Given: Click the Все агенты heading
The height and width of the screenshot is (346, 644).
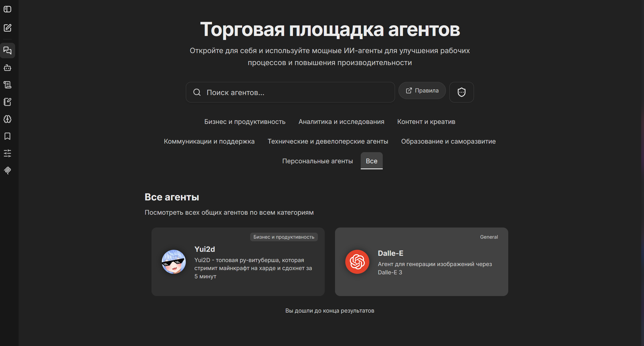Looking at the screenshot, I should [172, 197].
